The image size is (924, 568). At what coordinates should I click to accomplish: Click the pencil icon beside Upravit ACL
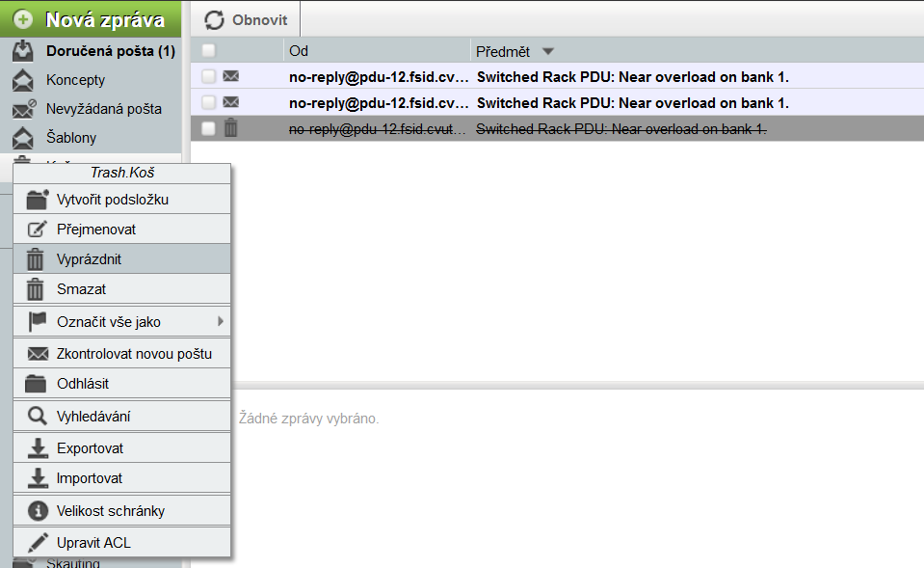click(39, 543)
